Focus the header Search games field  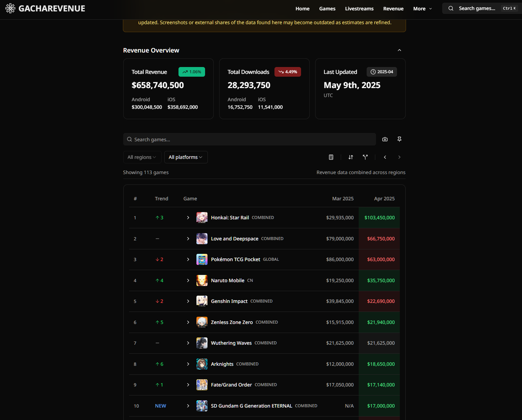pos(482,8)
